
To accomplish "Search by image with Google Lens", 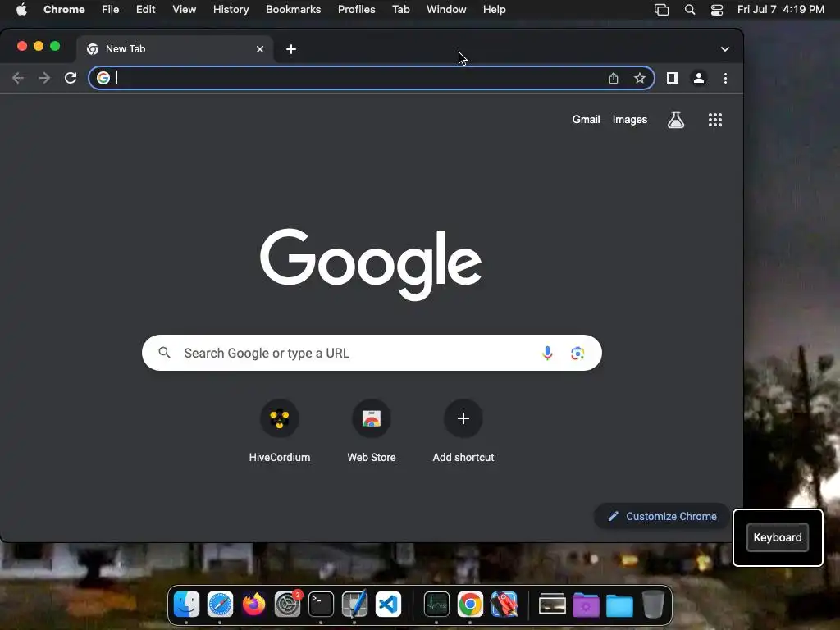I will tap(577, 353).
